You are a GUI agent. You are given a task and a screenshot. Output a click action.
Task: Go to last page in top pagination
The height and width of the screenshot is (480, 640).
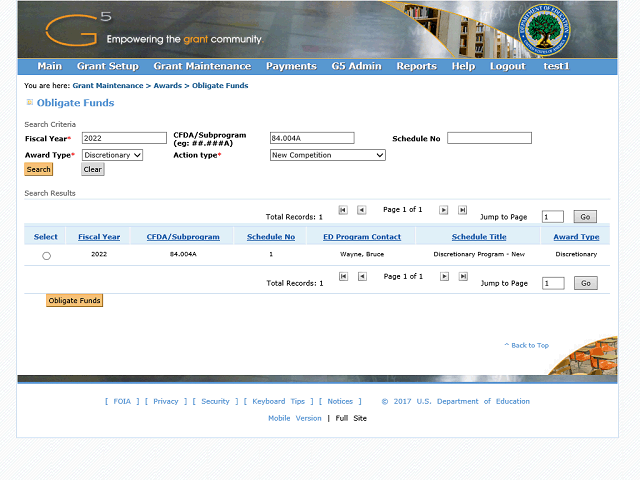(462, 210)
